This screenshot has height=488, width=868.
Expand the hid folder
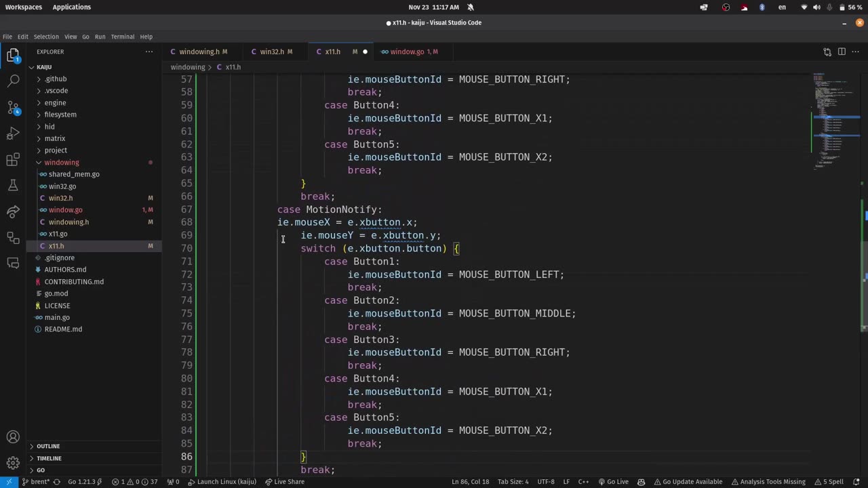[95, 127]
